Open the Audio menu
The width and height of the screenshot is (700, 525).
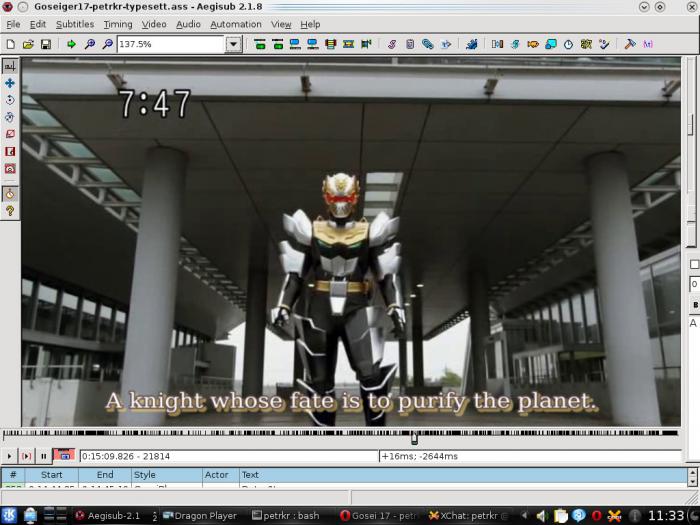tap(188, 24)
